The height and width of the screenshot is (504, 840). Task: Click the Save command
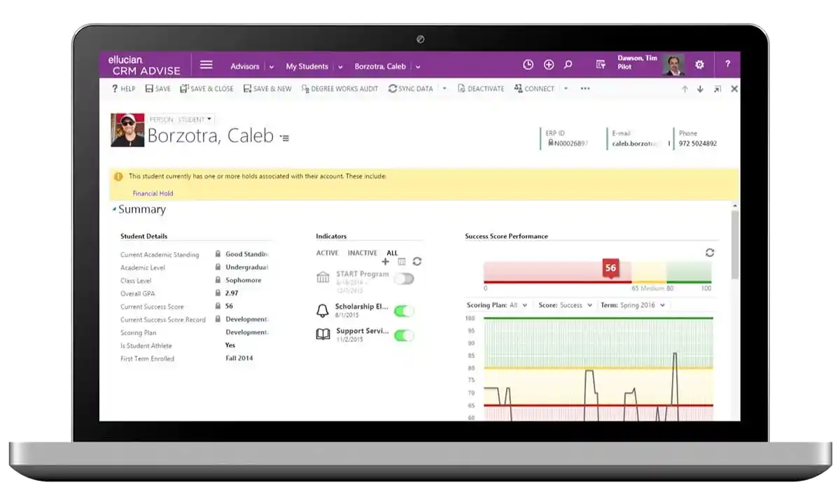coord(158,89)
